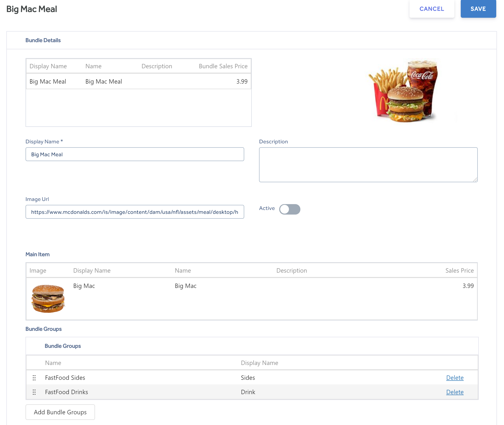504x425 pixels.
Task: Click the Big Mac Meal page title
Action: tap(32, 9)
